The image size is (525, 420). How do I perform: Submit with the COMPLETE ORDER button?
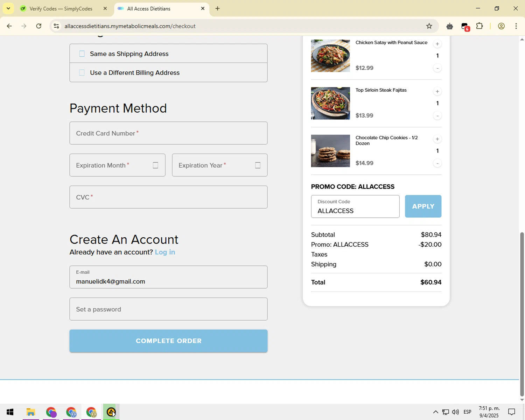[168, 341]
